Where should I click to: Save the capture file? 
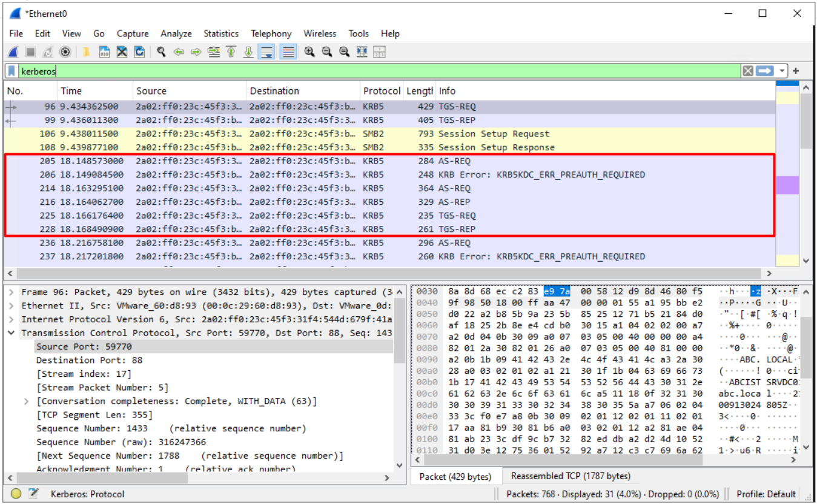point(104,52)
